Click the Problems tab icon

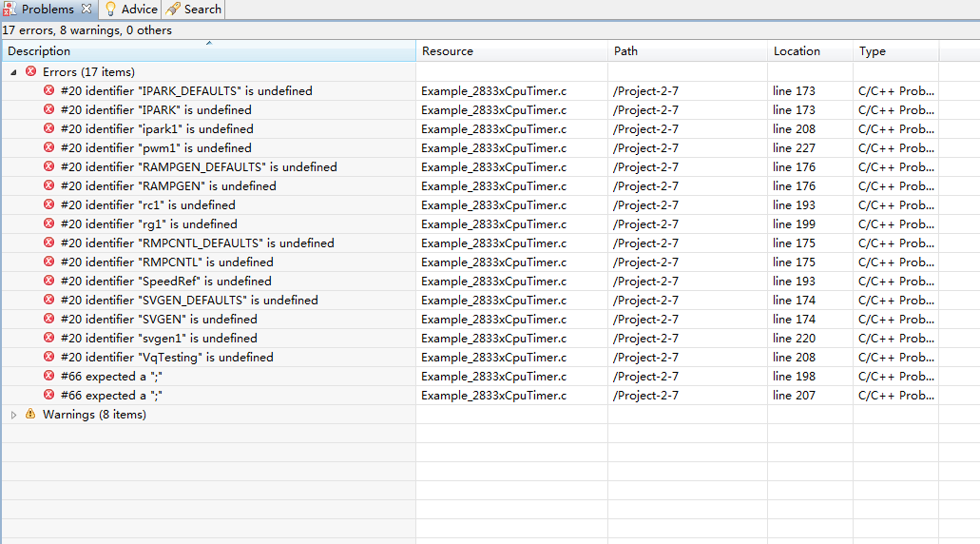pyautogui.click(x=10, y=10)
